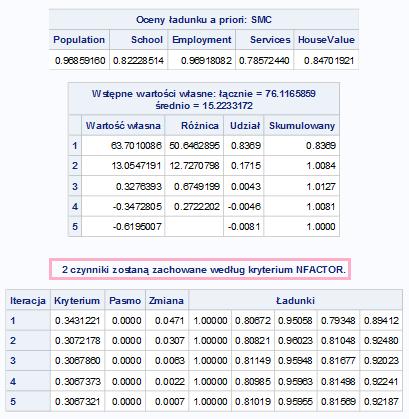Click the 'Wstępne wartości własne' table title
This screenshot has height=419, width=409.
pos(204,99)
